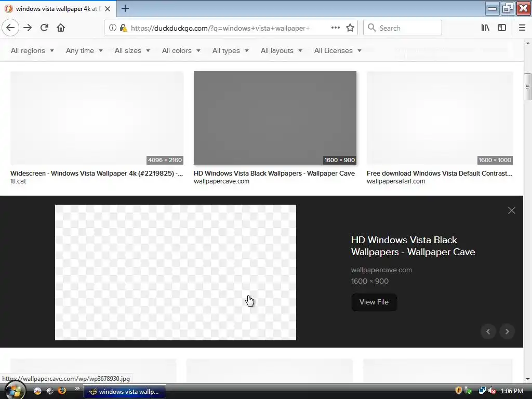Viewport: 532px width, 399px height.
Task: Show the next image in detail panel
Action: [x=507, y=331]
